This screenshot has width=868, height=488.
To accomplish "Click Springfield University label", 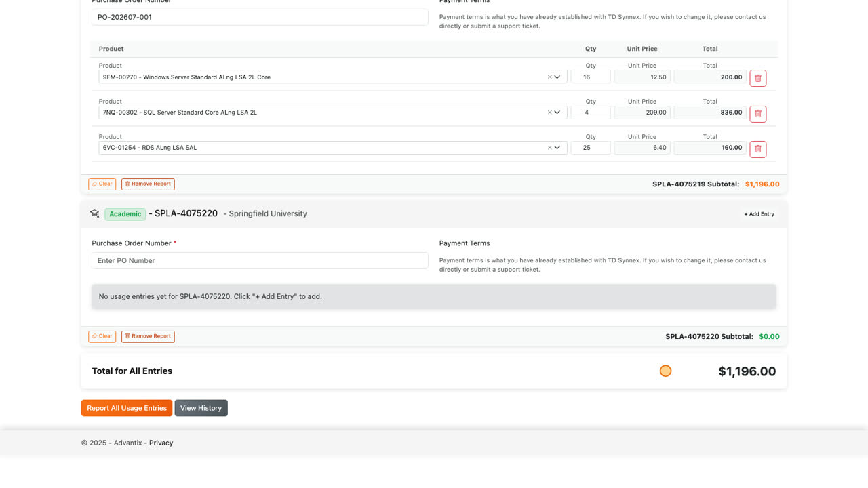I will [268, 213].
